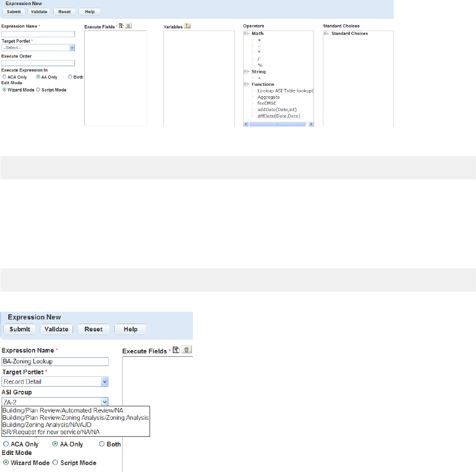
Task: Collapse the String operators node
Action: tap(246, 71)
